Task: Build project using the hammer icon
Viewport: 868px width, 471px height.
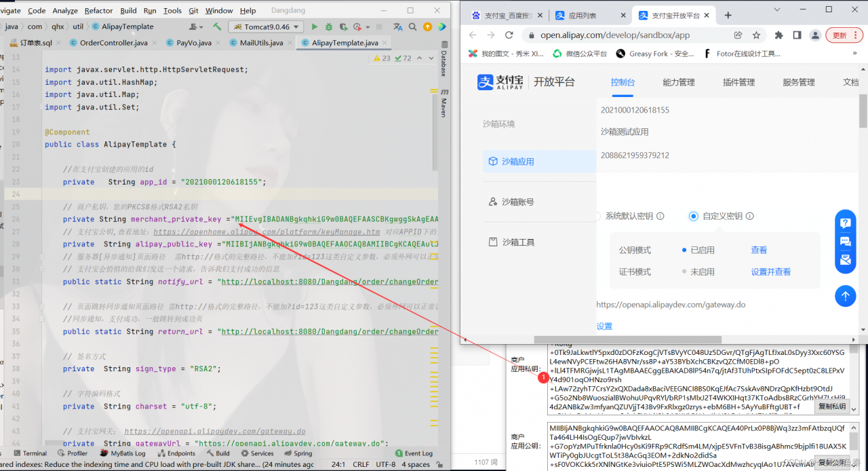Action: pyautogui.click(x=217, y=26)
